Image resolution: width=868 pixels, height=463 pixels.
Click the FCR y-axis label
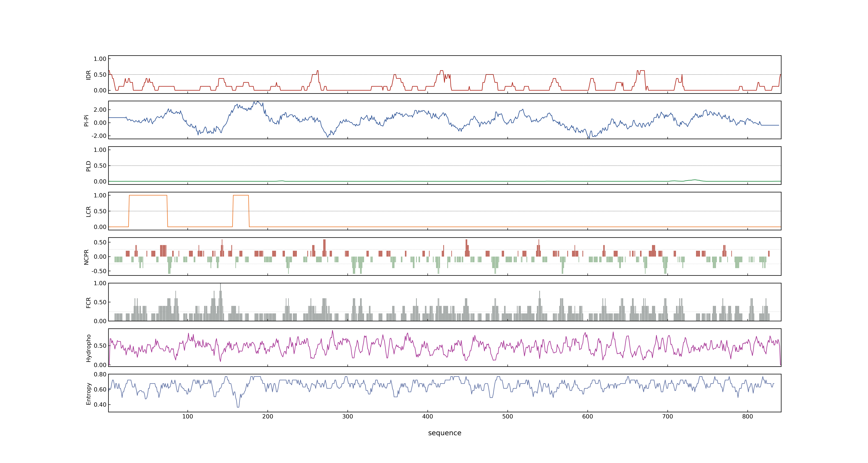(x=89, y=303)
